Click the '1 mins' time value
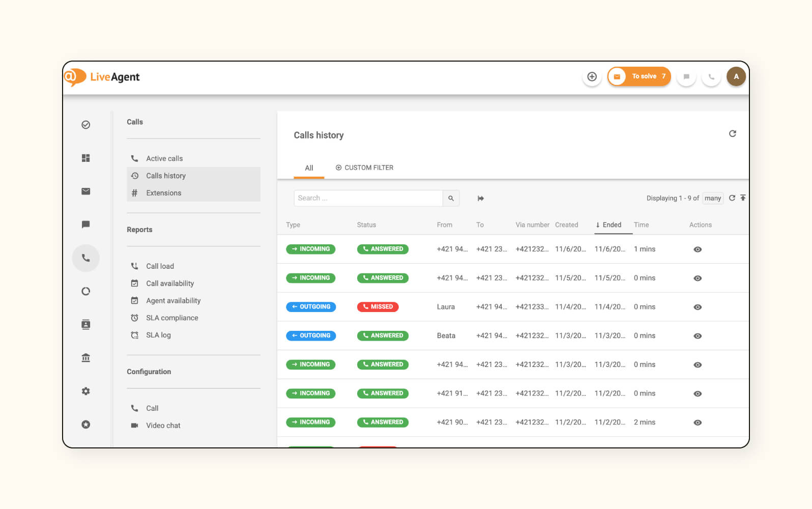The width and height of the screenshot is (812, 509). [x=645, y=249]
